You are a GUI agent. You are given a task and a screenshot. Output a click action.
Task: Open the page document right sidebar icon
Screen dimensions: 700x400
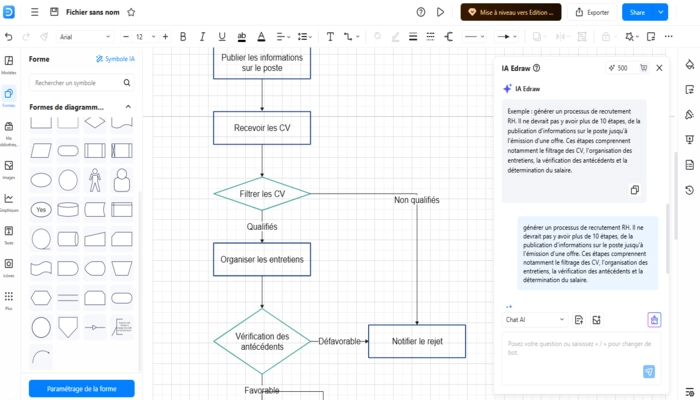coord(689,165)
